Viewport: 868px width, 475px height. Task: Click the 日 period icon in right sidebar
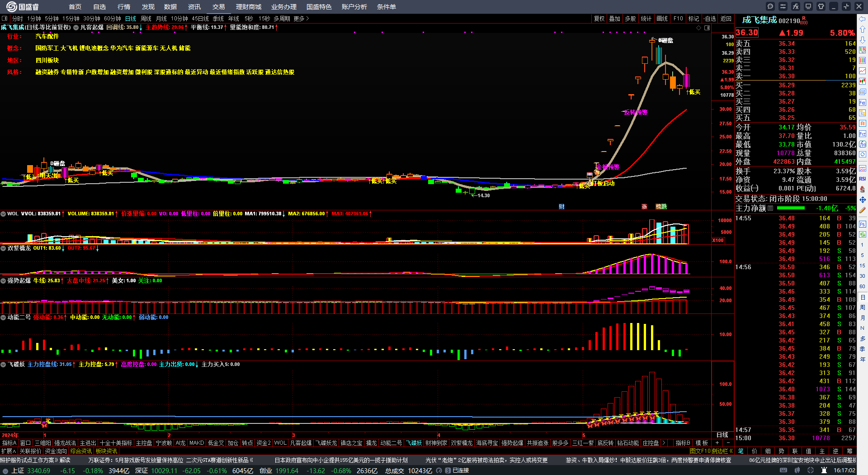coord(863,297)
